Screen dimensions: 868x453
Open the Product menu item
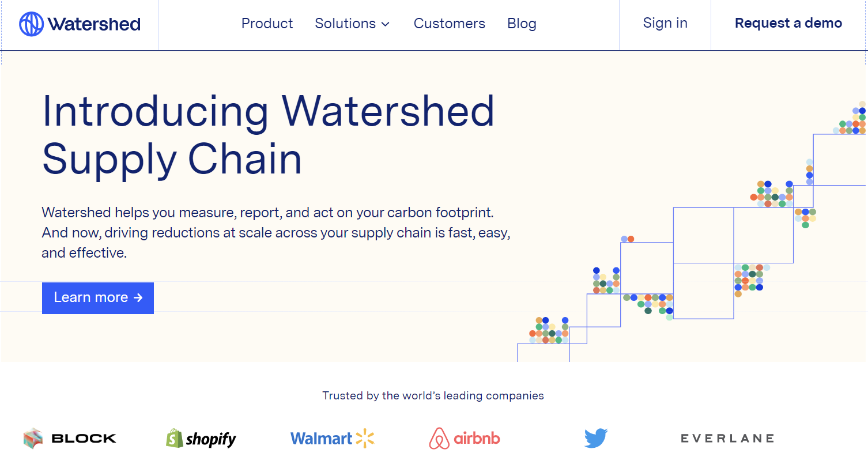point(267,24)
